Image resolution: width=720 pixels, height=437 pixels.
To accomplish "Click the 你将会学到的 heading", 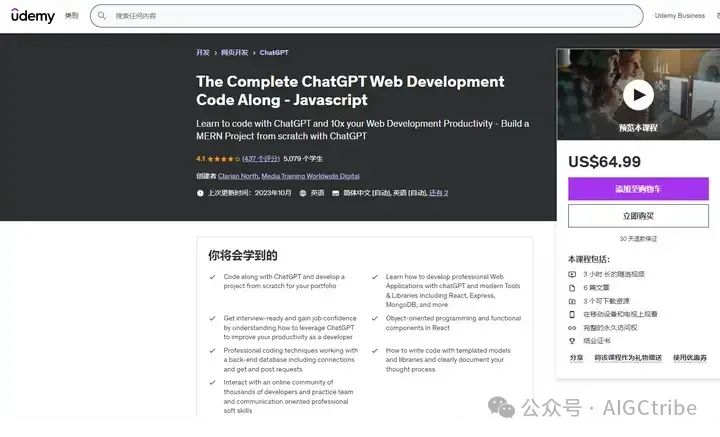I will pyautogui.click(x=242, y=255).
